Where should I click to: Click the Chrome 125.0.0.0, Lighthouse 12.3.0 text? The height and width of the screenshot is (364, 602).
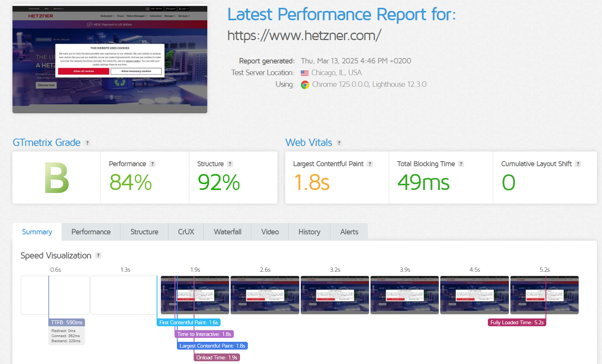pos(369,84)
